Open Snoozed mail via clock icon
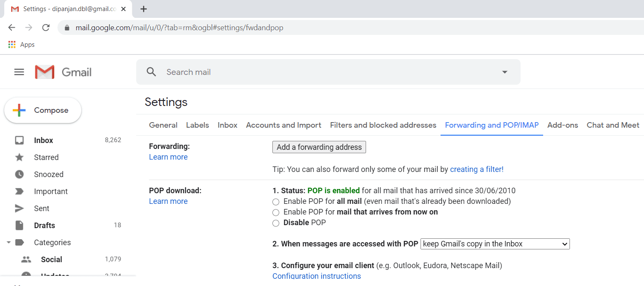Screen dimensions: 644x286 click(19, 174)
